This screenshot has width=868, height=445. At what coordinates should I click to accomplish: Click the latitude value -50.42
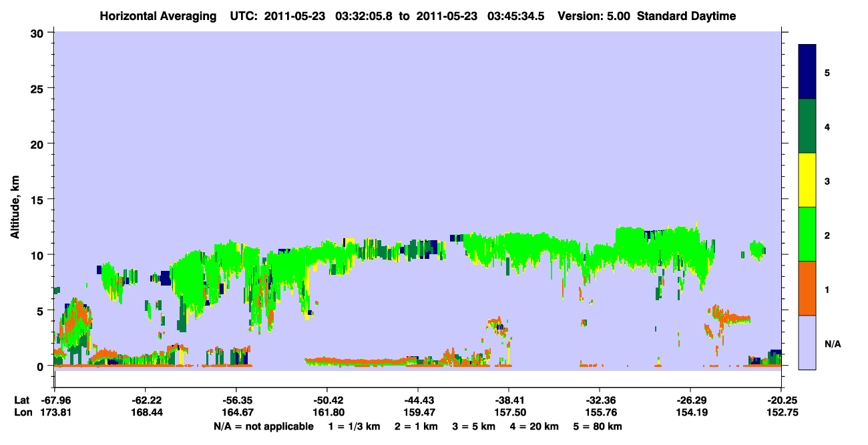[x=327, y=400]
